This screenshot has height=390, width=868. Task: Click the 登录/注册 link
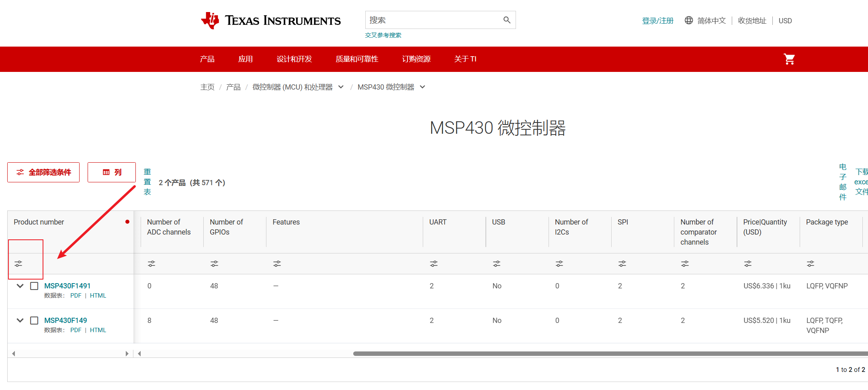coord(658,20)
